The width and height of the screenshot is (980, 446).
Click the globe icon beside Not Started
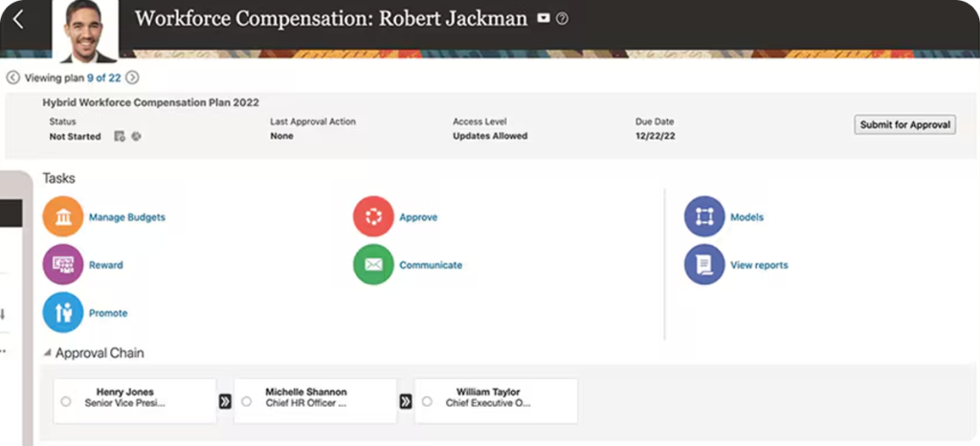136,136
